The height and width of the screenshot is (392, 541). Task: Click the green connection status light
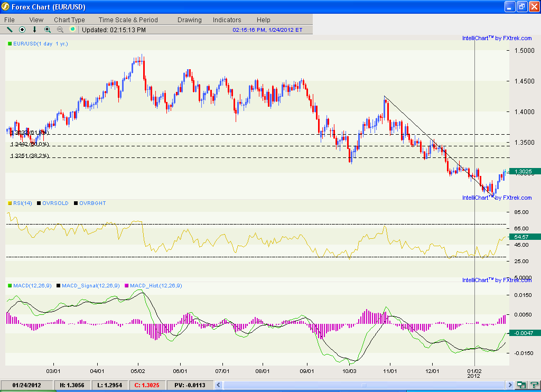pos(71,29)
